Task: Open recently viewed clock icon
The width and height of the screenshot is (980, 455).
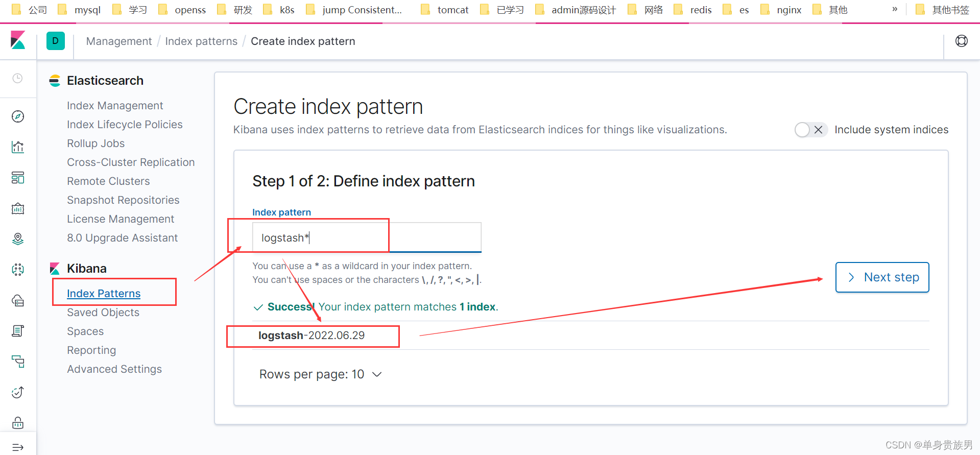Action: 18,78
